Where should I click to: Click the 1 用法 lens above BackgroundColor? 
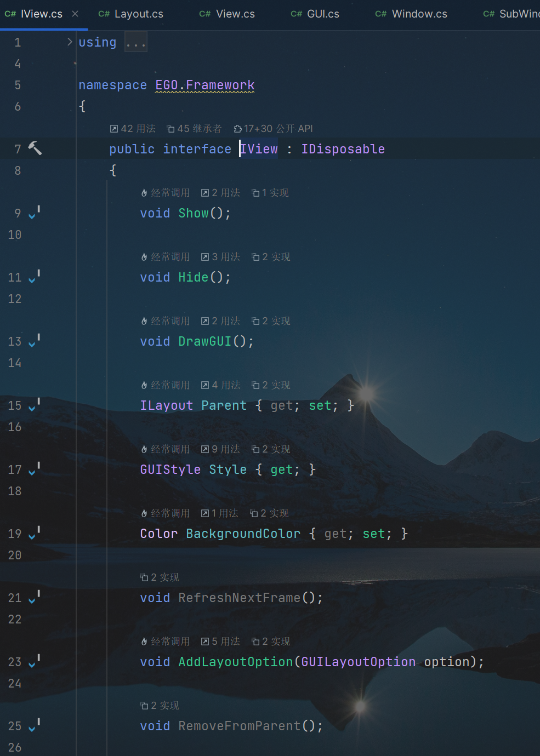pyautogui.click(x=219, y=513)
